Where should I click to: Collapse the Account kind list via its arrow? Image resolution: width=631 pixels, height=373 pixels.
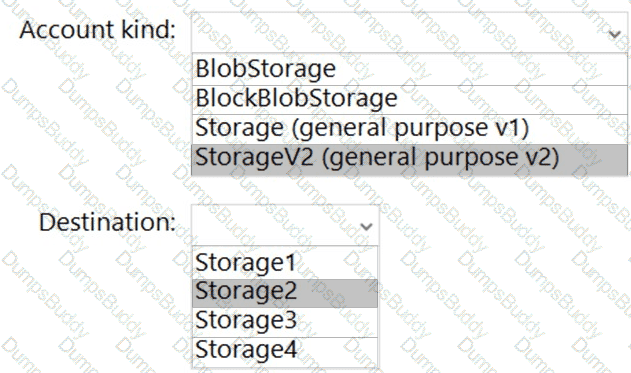pyautogui.click(x=614, y=35)
